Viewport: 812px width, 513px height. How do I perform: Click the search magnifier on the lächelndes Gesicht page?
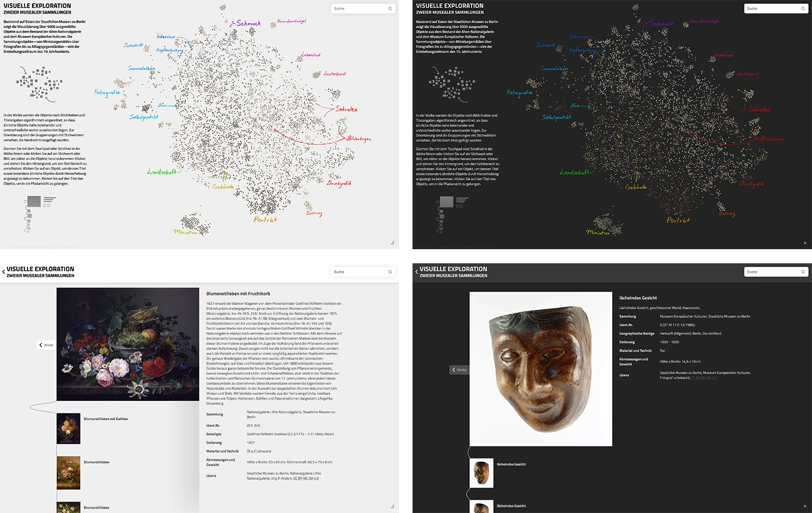point(803,272)
